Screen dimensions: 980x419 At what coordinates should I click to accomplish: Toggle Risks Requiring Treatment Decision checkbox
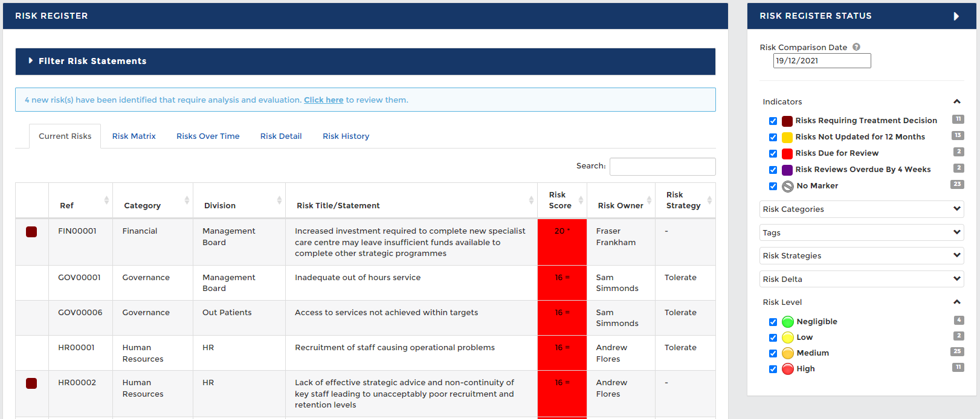[773, 121]
